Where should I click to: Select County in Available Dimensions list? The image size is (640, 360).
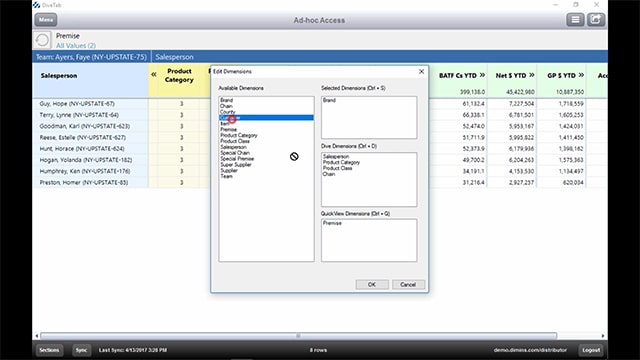click(228, 112)
